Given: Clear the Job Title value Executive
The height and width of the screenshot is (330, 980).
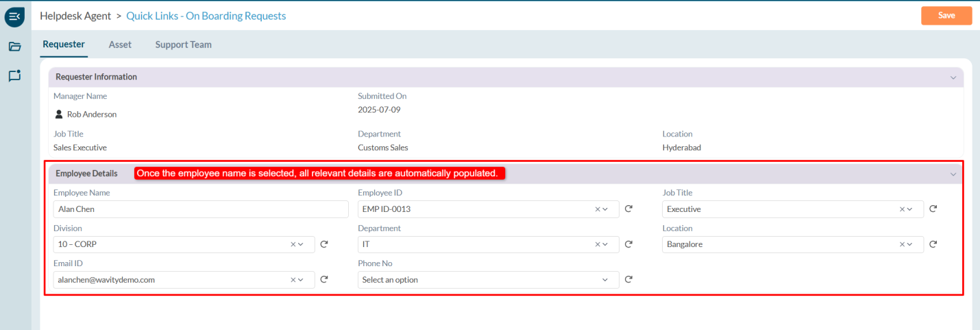Looking at the screenshot, I should (x=902, y=209).
